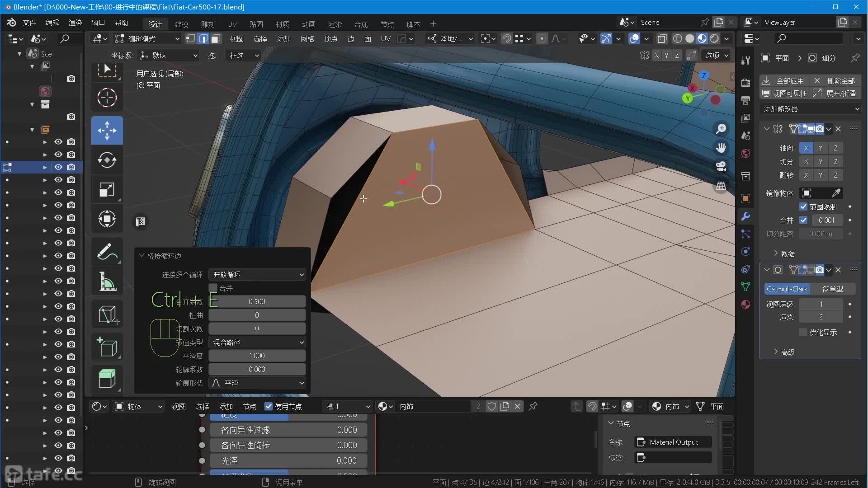Open the Physics properties tab

click(x=745, y=252)
